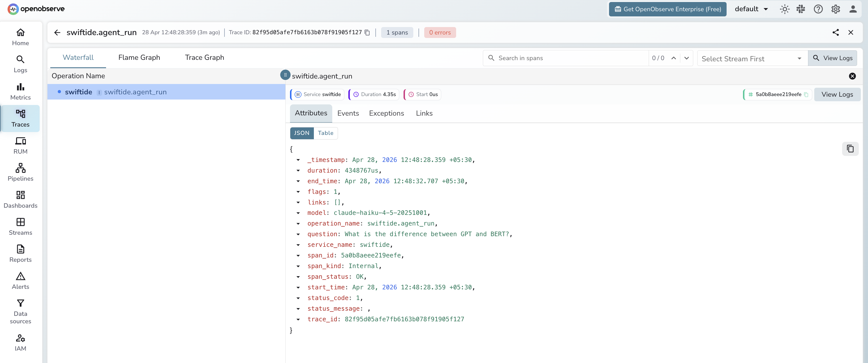868x363 pixels.
Task: Open the Exceptions tab
Action: pos(387,113)
